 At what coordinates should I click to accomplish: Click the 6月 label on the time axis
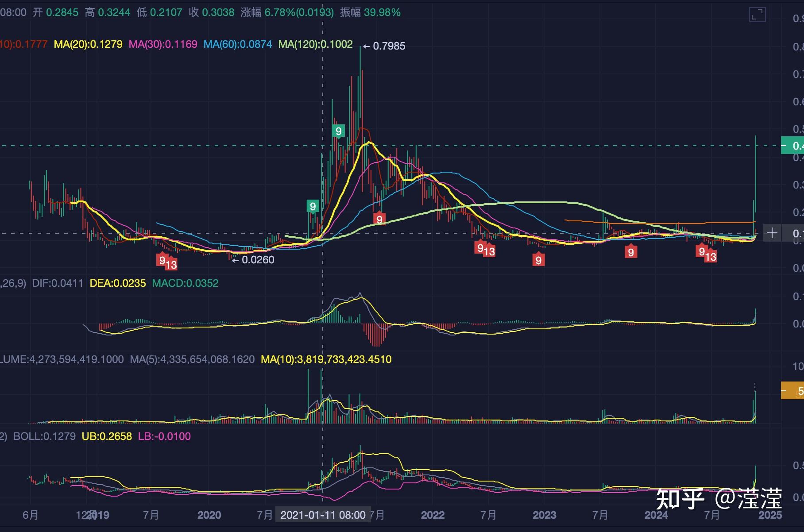coord(31,515)
